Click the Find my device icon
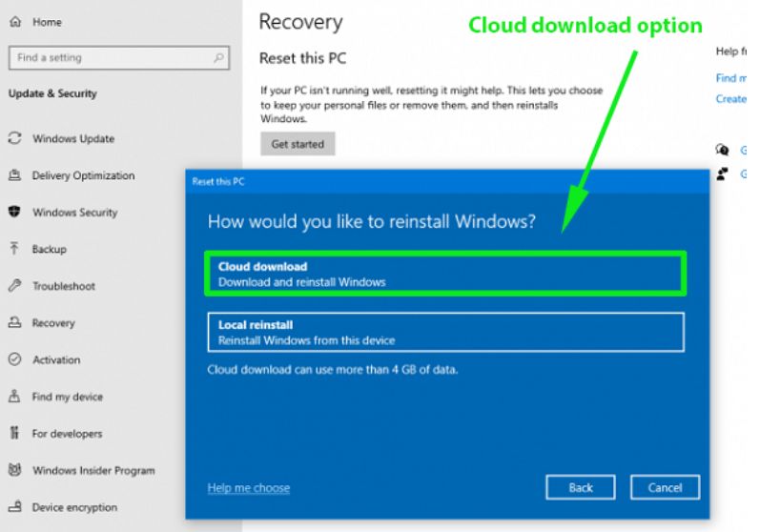780x532 pixels. pos(14,397)
